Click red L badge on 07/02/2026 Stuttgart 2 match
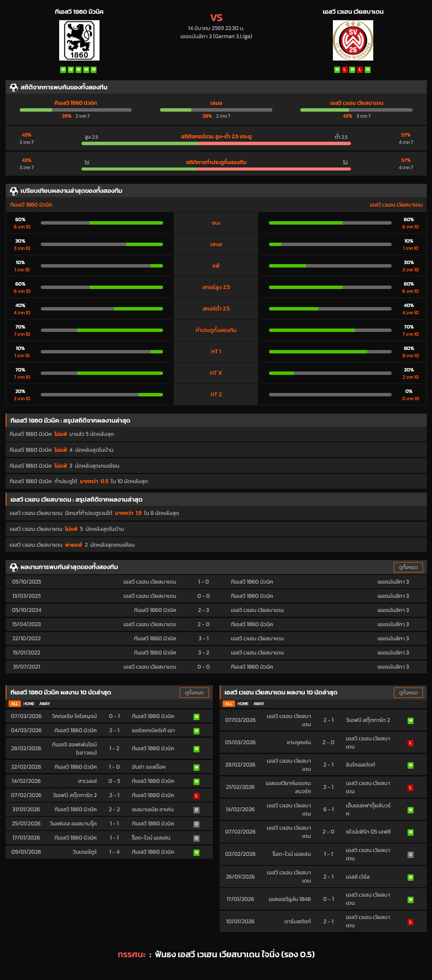 [x=196, y=796]
